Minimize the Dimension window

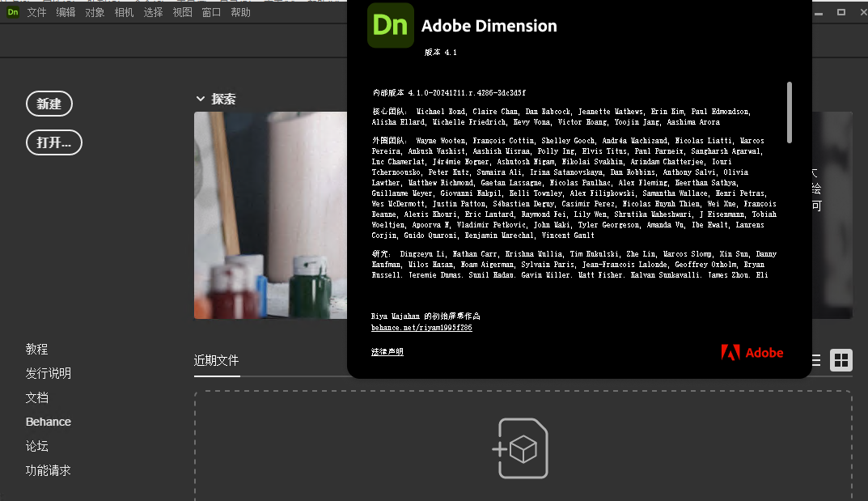(819, 12)
